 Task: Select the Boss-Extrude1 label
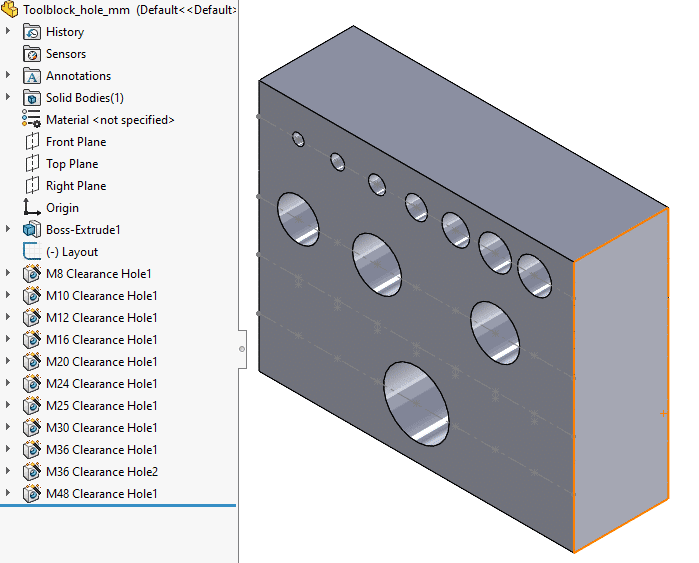[x=83, y=230]
